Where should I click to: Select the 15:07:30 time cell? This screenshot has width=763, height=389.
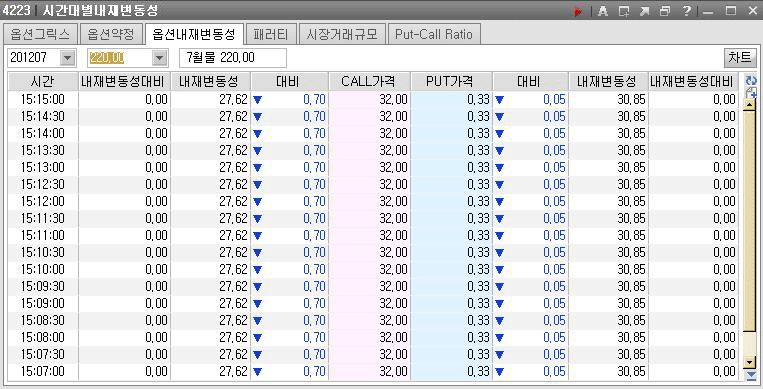coord(43,355)
